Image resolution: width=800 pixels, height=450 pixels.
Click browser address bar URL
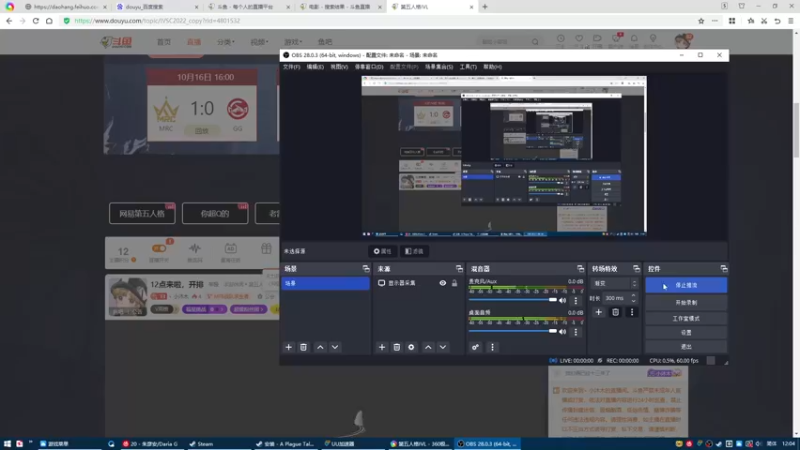[x=157, y=21]
